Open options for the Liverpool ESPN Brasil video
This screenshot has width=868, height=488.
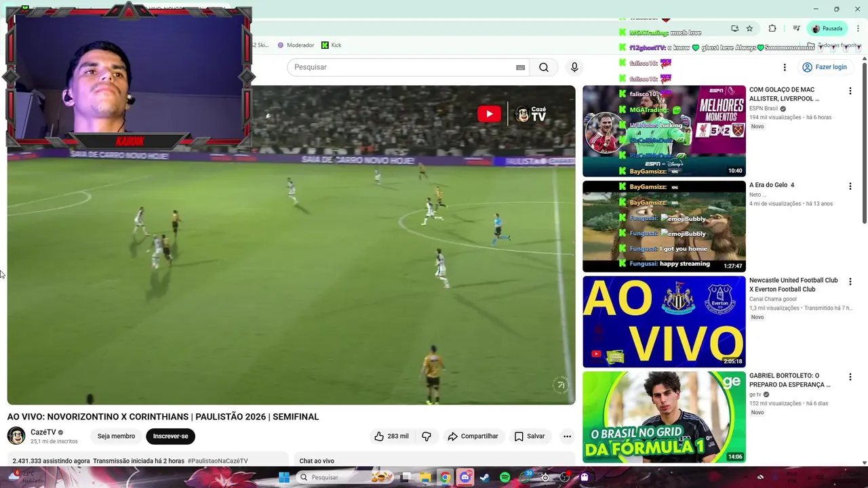tap(850, 91)
